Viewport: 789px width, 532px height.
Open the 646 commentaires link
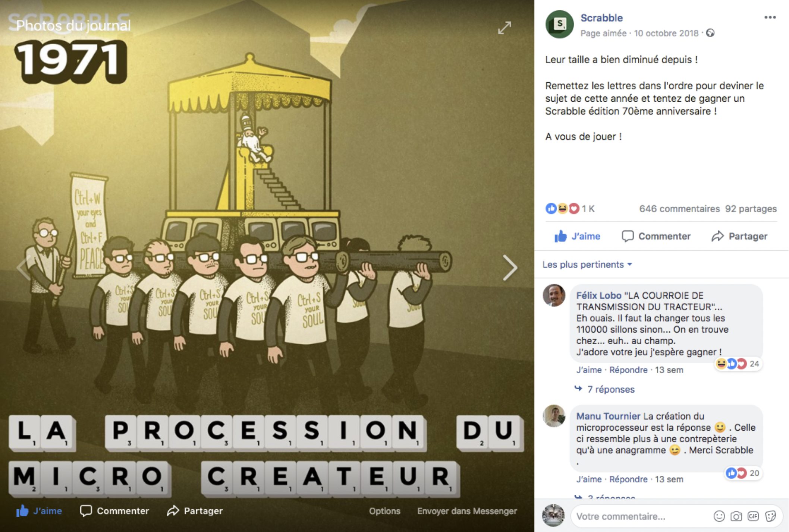(x=679, y=209)
